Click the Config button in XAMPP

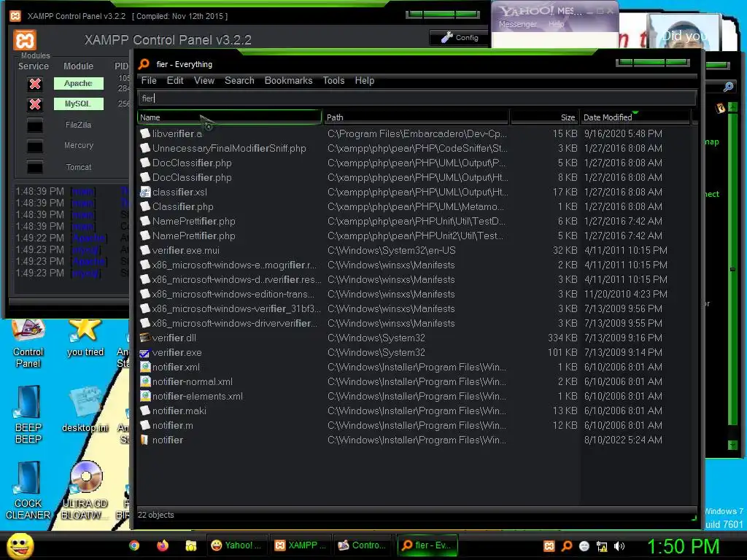click(x=460, y=37)
